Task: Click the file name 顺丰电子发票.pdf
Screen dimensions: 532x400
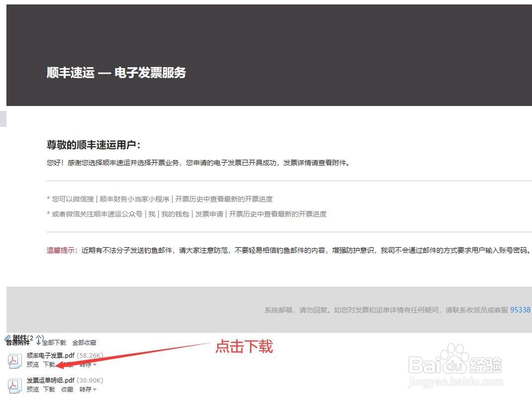Action: pyautogui.click(x=51, y=355)
